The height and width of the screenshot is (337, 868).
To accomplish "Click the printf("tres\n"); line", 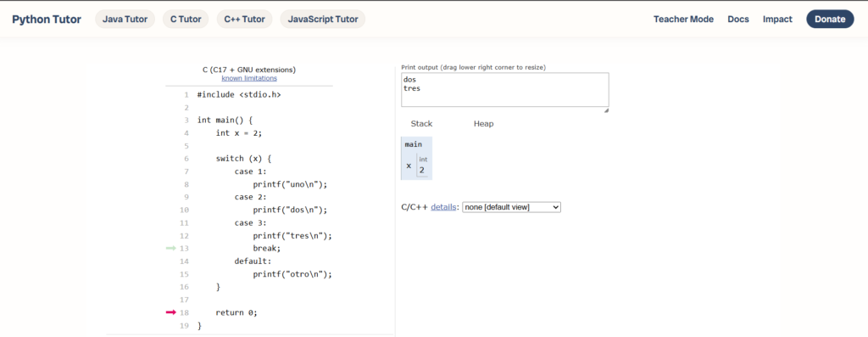I will point(292,236).
